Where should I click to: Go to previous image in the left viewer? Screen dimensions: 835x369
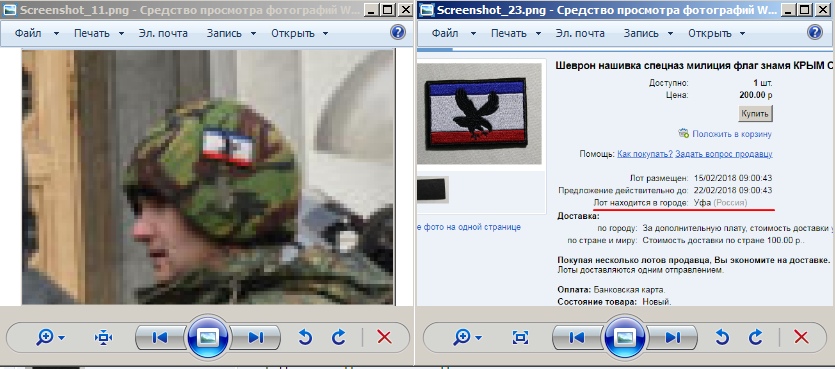[x=160, y=337]
